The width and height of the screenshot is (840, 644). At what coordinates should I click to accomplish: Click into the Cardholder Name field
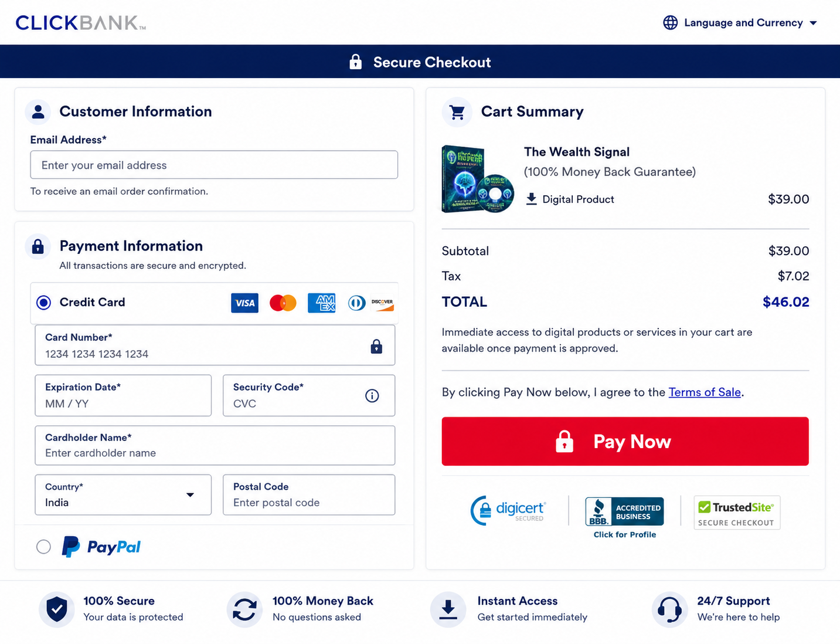click(215, 445)
